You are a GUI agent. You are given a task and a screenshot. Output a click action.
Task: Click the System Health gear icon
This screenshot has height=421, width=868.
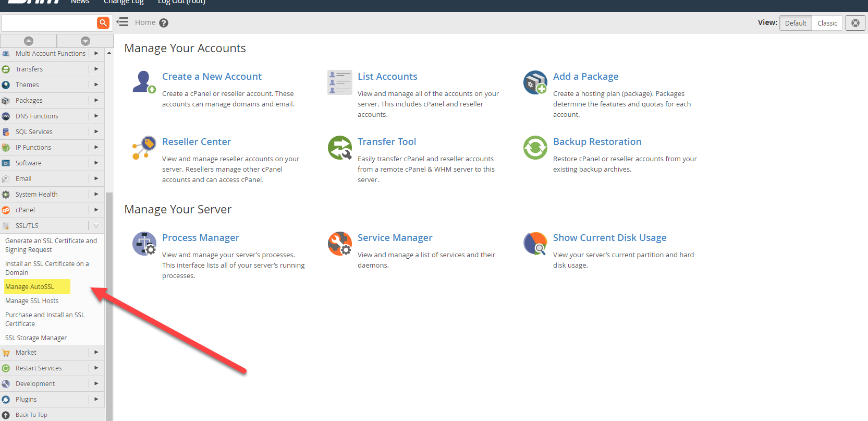coord(6,195)
